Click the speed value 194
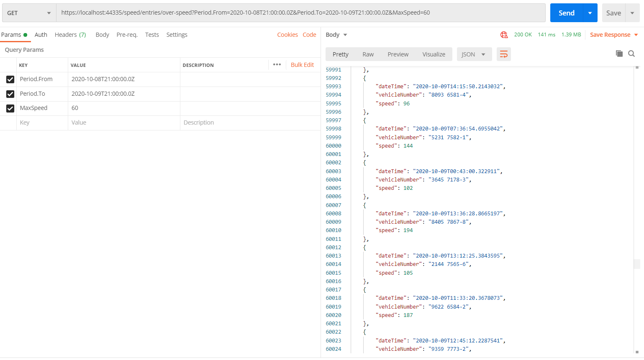644x360 pixels. pyautogui.click(x=408, y=230)
